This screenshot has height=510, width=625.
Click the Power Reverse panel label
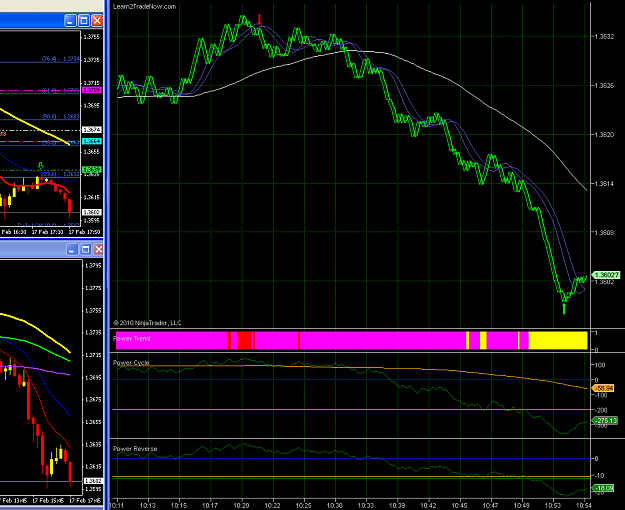135,449
